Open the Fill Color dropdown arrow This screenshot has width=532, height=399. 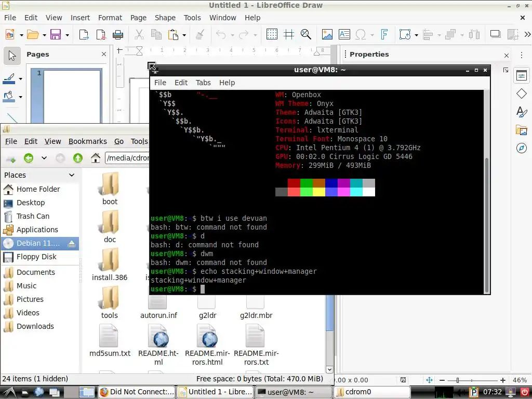20,97
